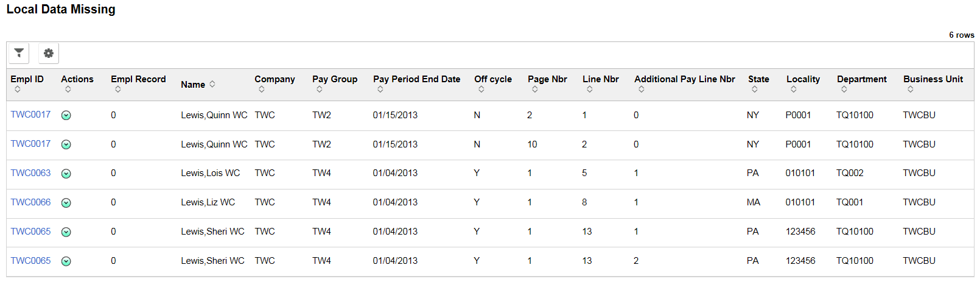The width and height of the screenshot is (980, 287).
Task: Click the first TWC0017 Empl ID link
Action: coord(30,115)
